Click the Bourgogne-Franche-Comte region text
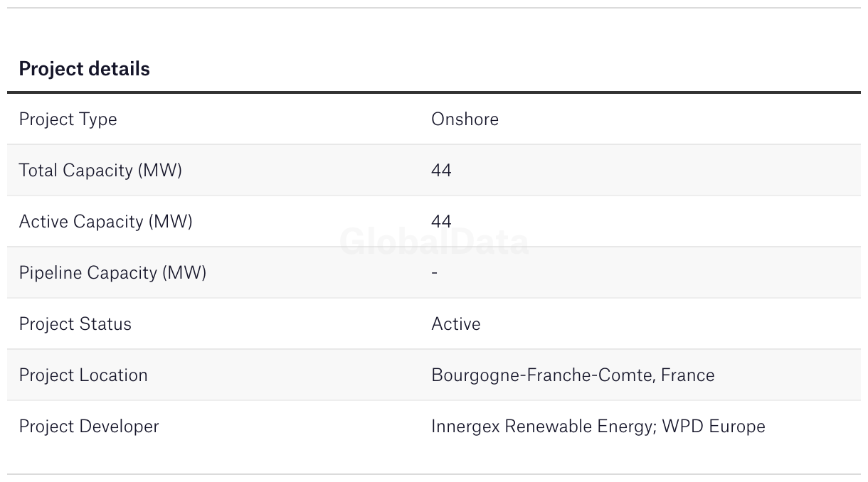 tap(541, 375)
